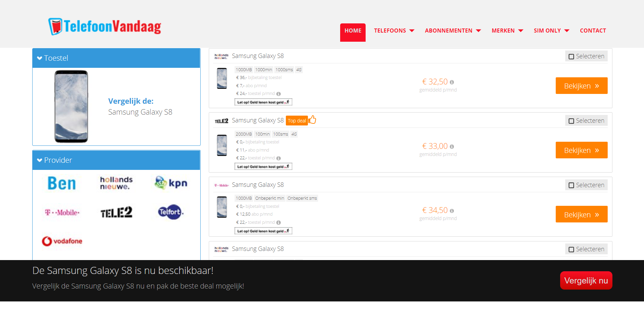
Task: Click the TelefoonVandaag logo
Action: click(x=105, y=26)
